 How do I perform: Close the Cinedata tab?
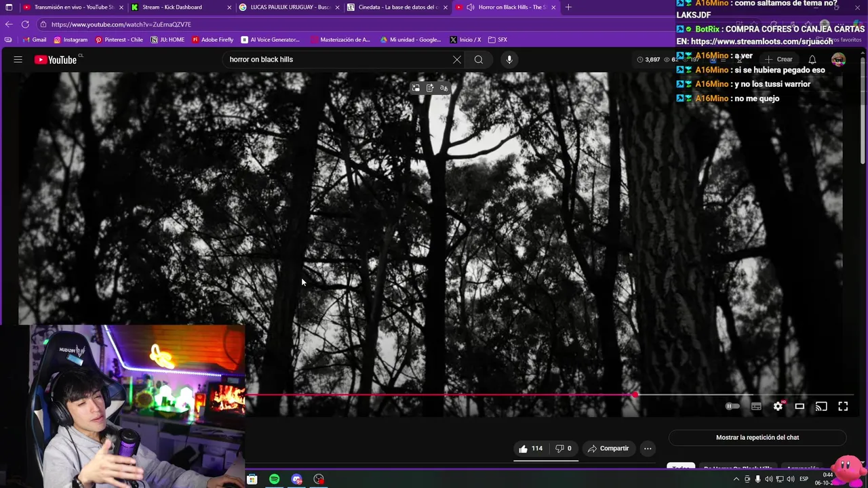coord(446,7)
